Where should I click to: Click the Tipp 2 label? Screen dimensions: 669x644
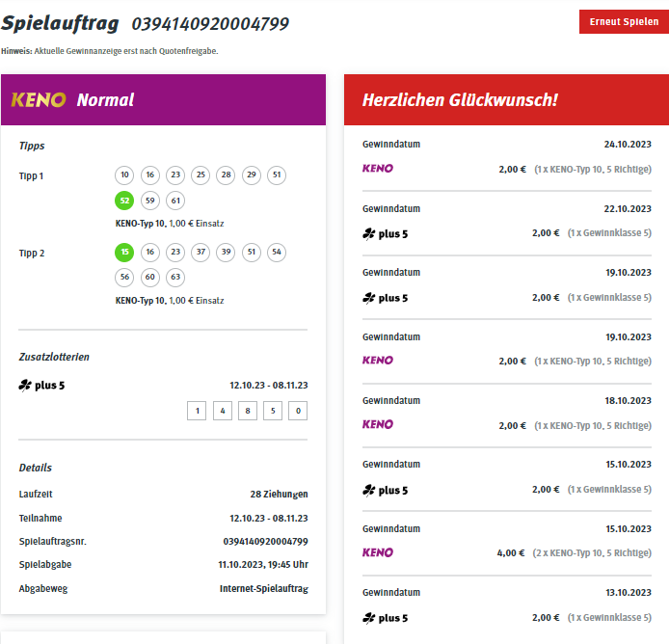tap(32, 254)
